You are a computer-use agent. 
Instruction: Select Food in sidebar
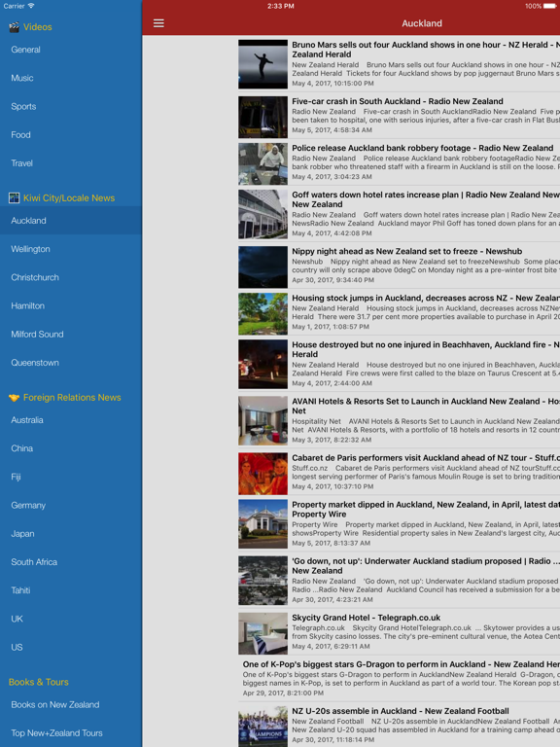point(71,135)
